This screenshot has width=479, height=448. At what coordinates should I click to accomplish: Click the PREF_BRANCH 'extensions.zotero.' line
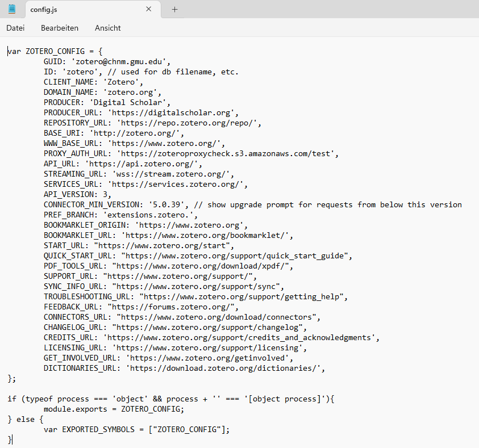[x=120, y=215]
